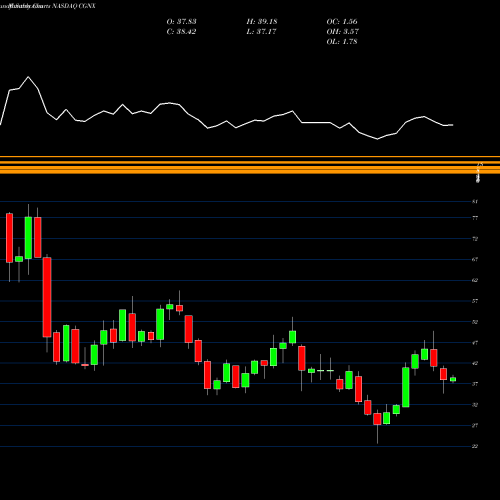Click the 77 price axis label
The width and height of the screenshot is (500, 500).
[475, 218]
